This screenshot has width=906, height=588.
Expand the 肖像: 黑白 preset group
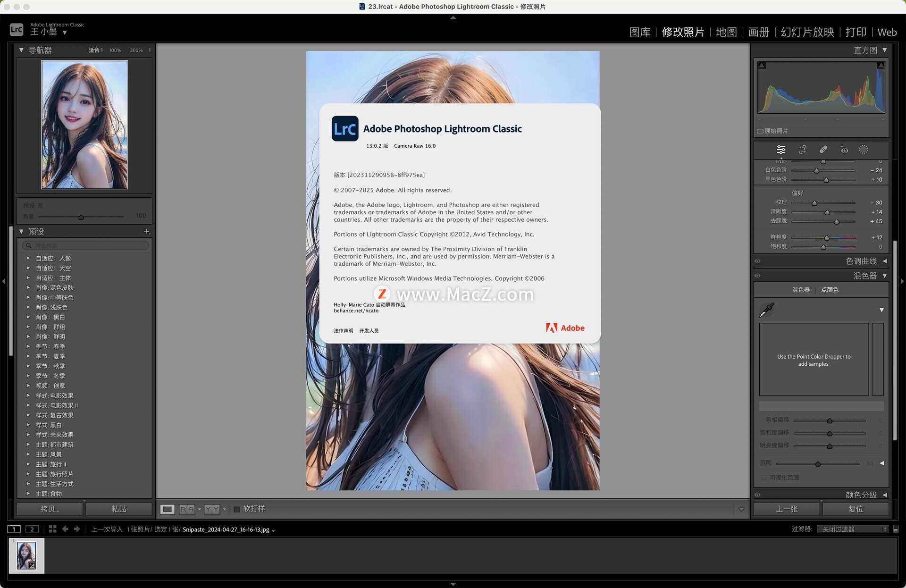[x=28, y=317]
